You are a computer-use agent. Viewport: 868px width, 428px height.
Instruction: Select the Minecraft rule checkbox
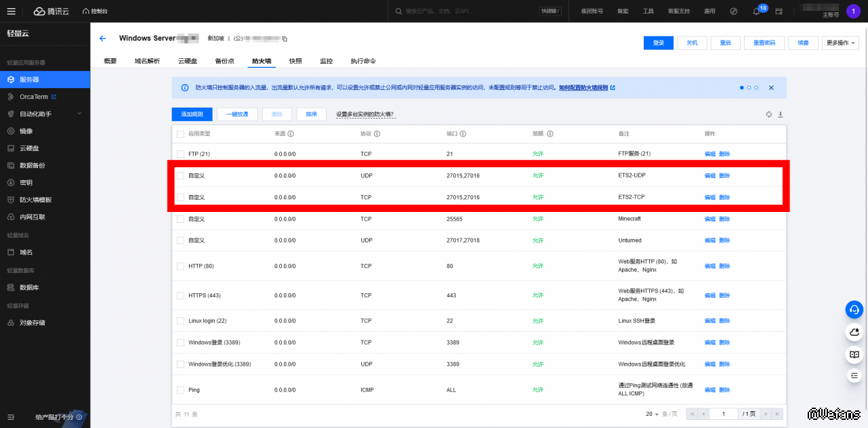180,219
